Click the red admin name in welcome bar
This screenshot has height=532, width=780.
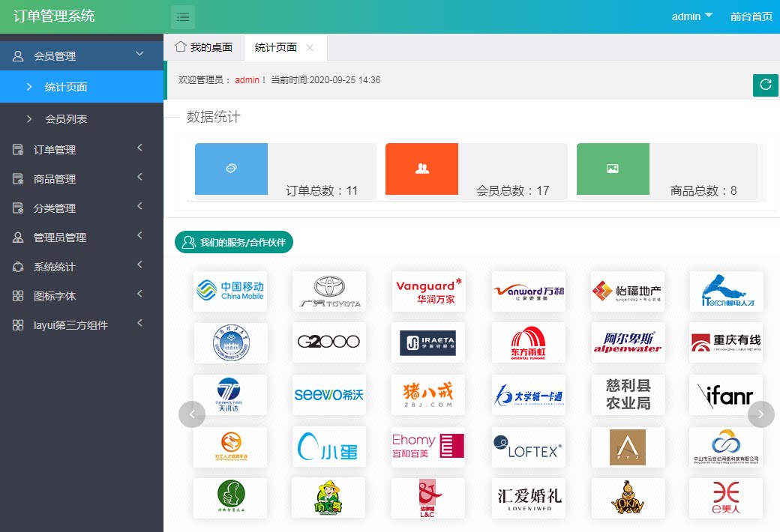247,80
